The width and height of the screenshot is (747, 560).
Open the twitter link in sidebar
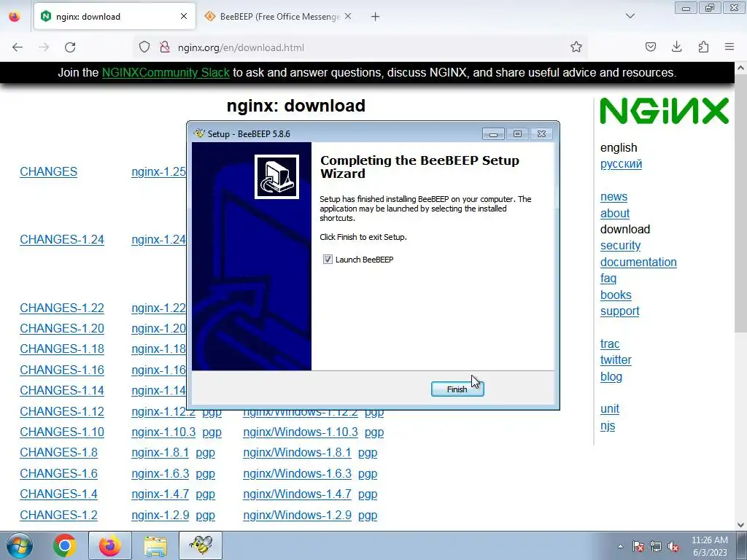pyautogui.click(x=616, y=360)
